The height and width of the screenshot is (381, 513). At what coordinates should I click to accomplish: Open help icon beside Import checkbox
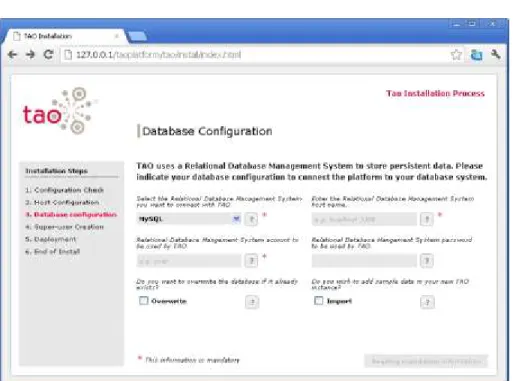(427, 302)
